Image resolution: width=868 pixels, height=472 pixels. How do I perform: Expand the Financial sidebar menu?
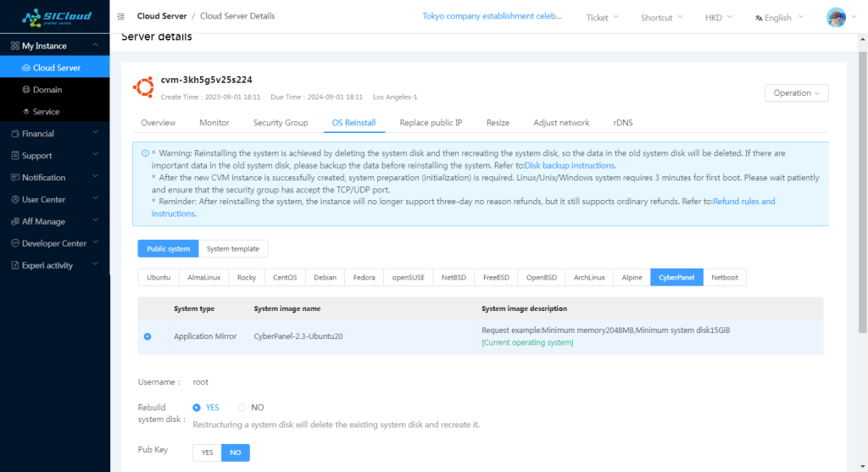(x=54, y=134)
